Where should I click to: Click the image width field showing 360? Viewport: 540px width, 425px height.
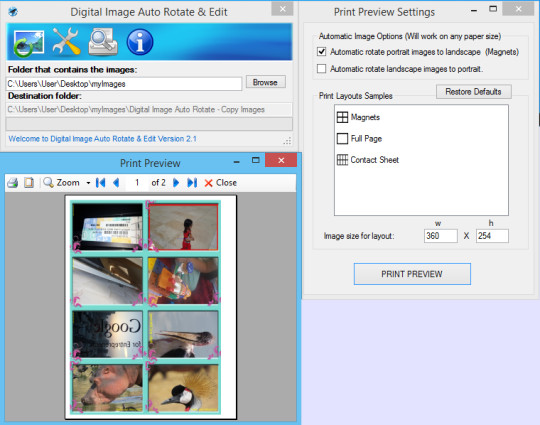[440, 236]
